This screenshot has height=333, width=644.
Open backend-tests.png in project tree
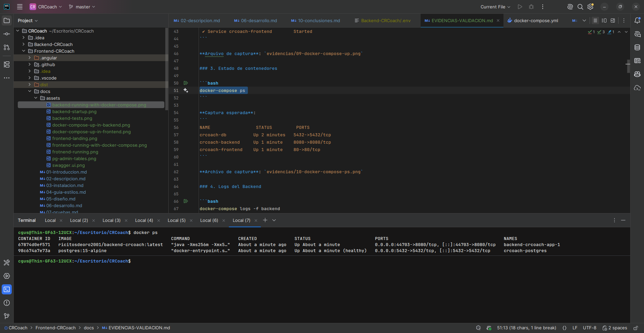click(x=72, y=118)
